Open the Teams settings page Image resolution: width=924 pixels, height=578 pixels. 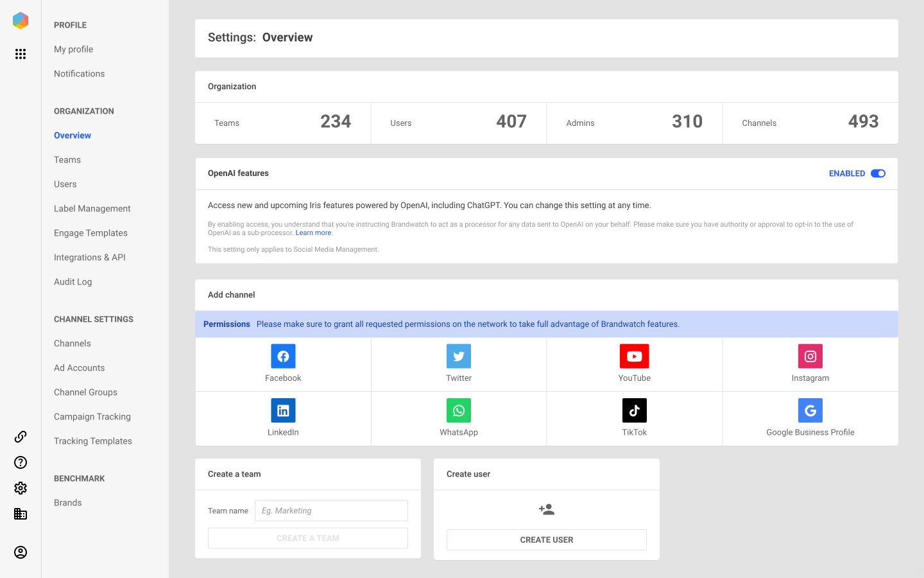67,160
